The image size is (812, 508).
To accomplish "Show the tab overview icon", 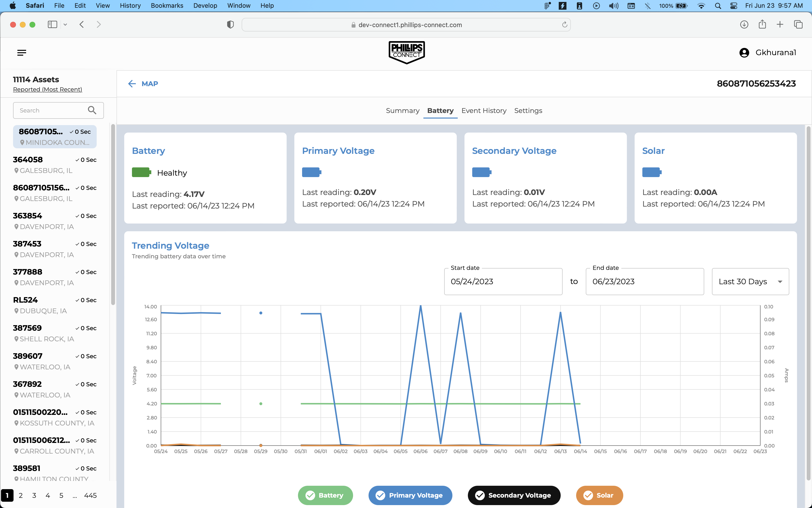I will pyautogui.click(x=798, y=24).
